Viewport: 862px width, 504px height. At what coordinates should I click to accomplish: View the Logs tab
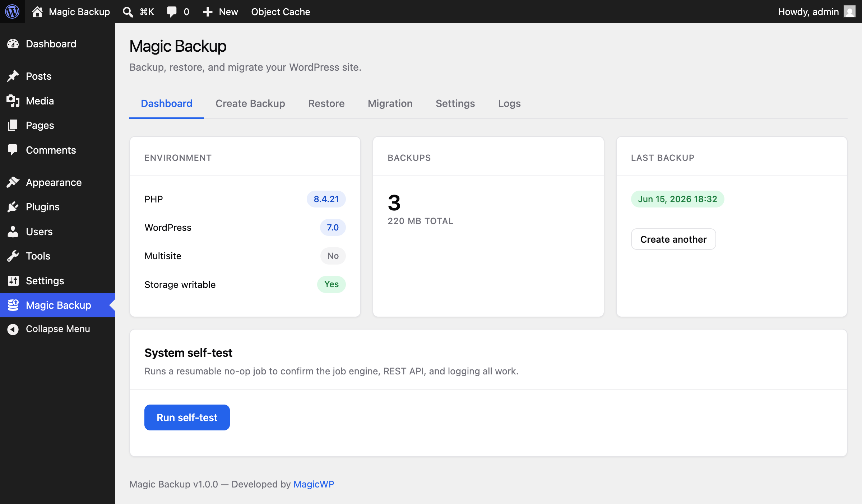[x=509, y=103]
